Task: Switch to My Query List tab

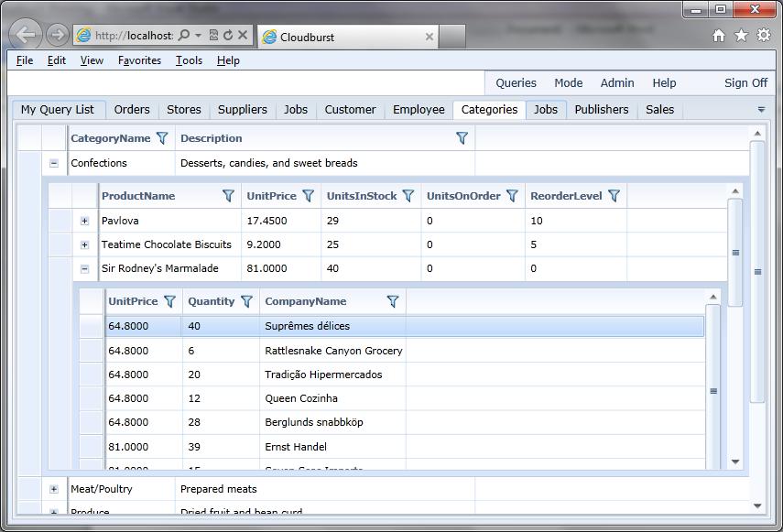Action: [x=60, y=110]
